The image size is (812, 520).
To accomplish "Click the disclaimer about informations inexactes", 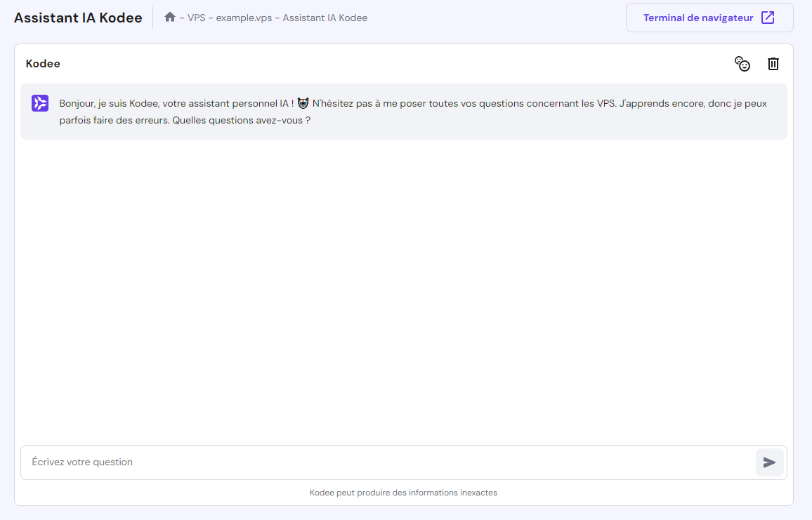I will click(x=404, y=493).
